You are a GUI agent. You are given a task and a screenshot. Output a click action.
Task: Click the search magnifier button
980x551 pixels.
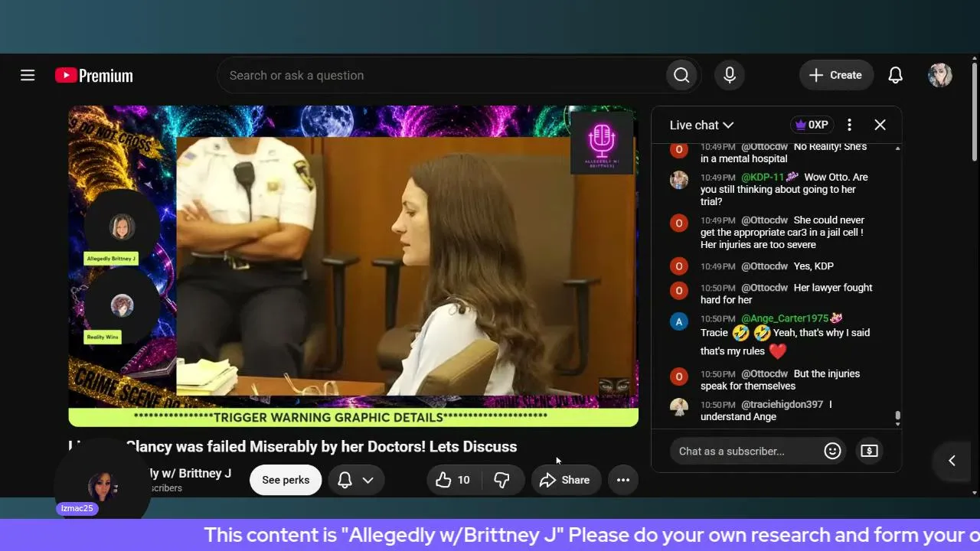681,75
